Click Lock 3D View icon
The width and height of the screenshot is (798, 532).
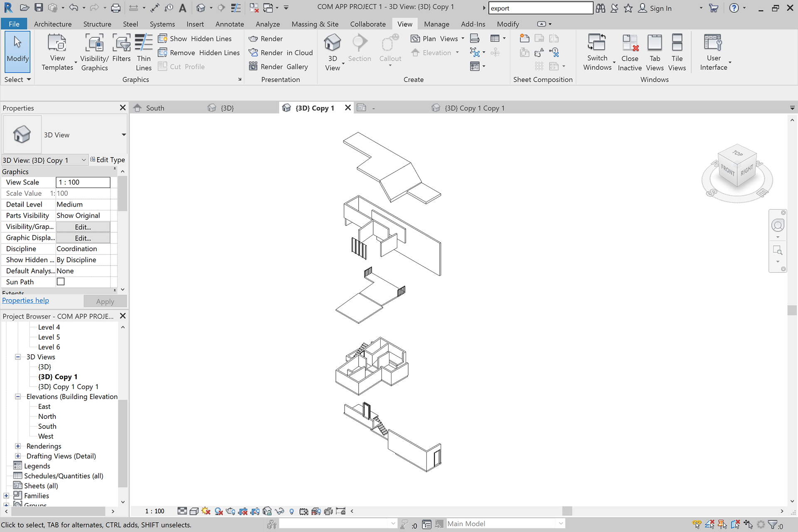click(x=267, y=511)
